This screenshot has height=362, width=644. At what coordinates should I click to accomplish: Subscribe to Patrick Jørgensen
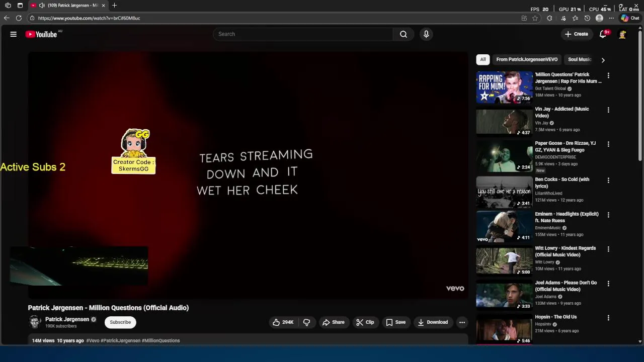(x=120, y=322)
